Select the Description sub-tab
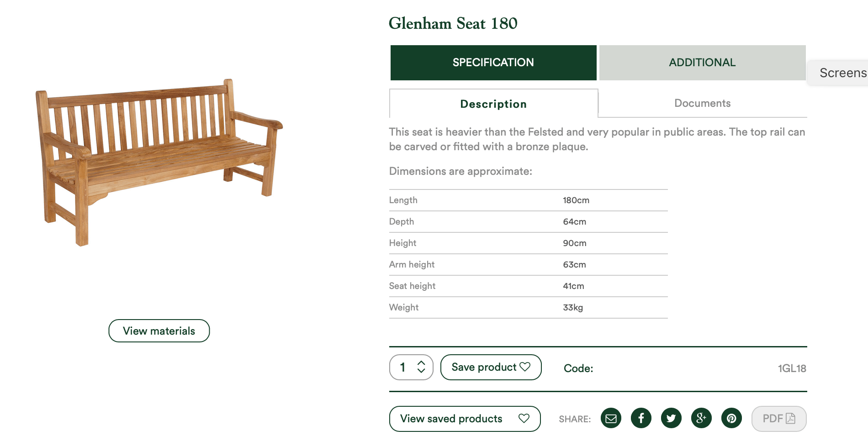868x441 pixels. (x=493, y=104)
